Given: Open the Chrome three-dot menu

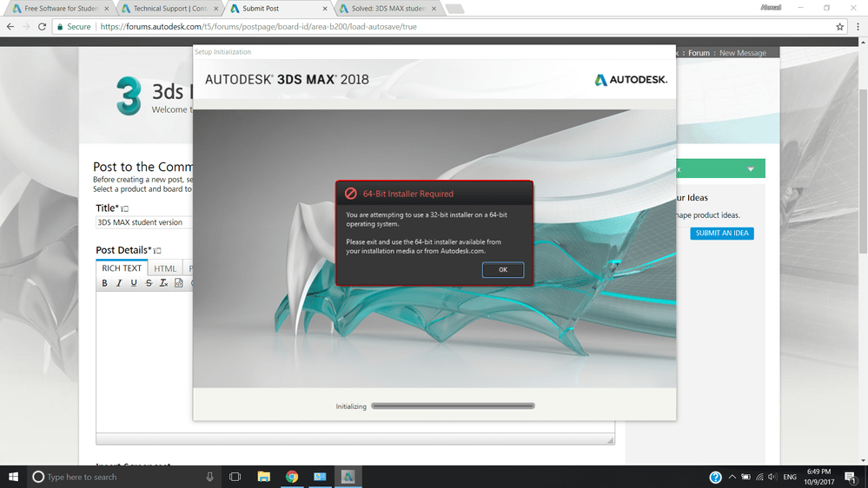Looking at the screenshot, I should tap(858, 27).
